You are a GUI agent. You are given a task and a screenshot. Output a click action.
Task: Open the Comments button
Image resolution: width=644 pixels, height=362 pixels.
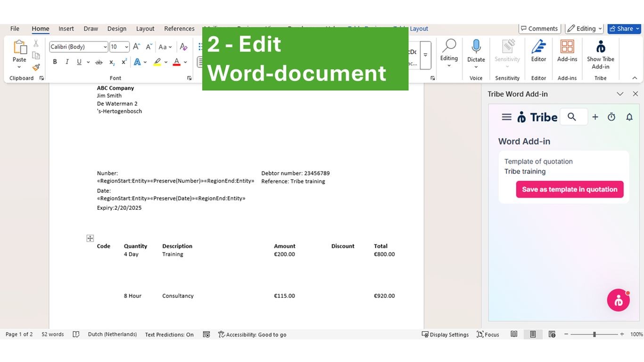point(539,29)
